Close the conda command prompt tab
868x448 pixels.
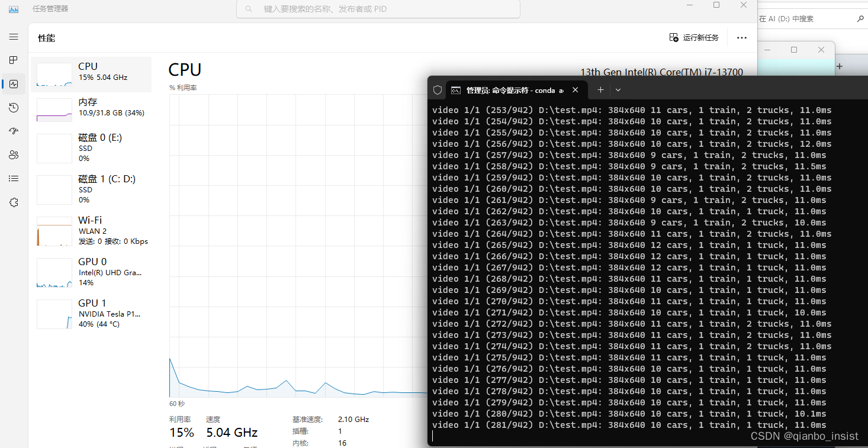576,90
